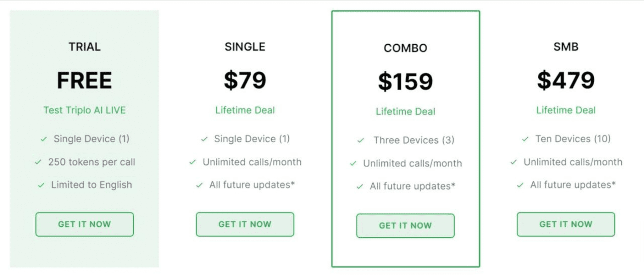
Task: Click the checkmark next to 250 tokens per call
Action: pos(38,162)
